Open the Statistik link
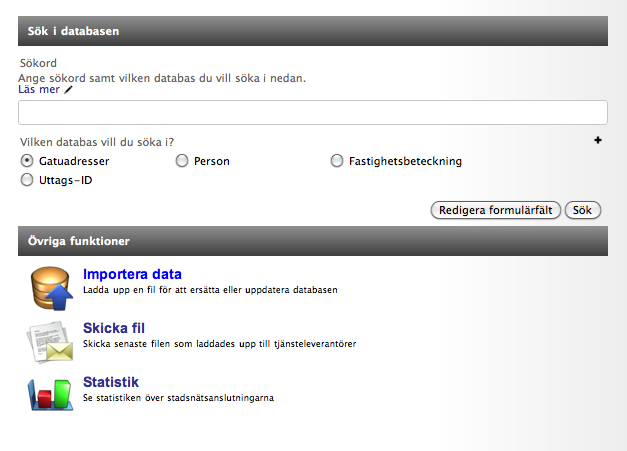The image size is (627, 451). (x=111, y=382)
